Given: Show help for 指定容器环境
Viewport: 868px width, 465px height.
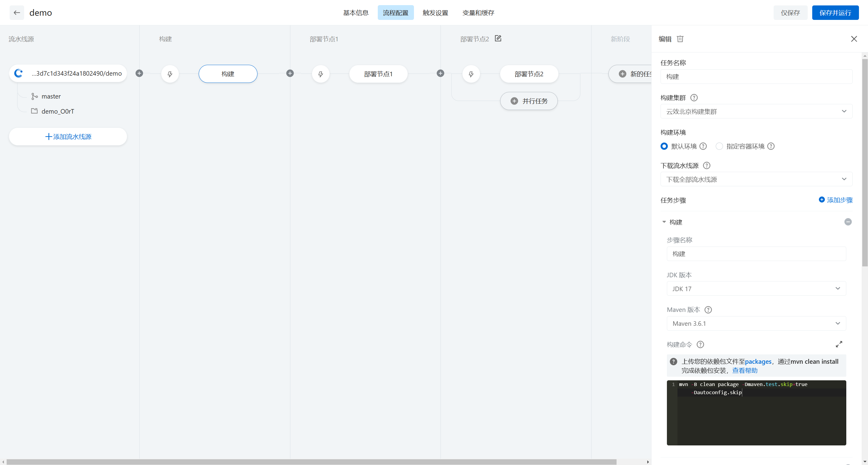Looking at the screenshot, I should coord(771,146).
